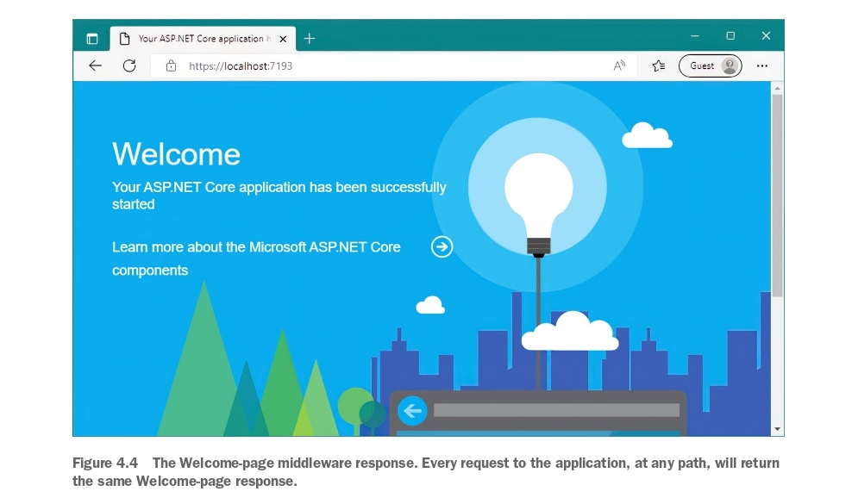
Task: Minimize the browser window
Action: click(695, 36)
